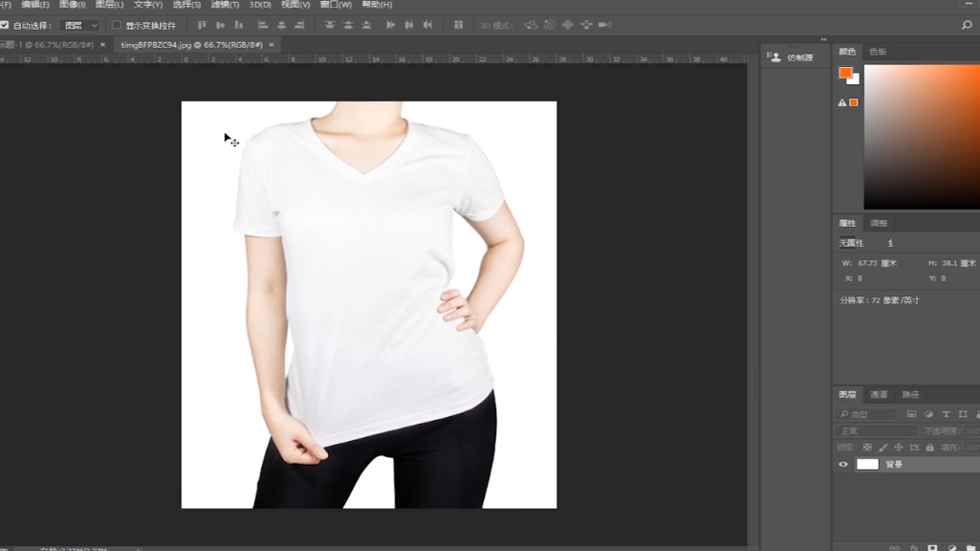Hide the 背景 layer with eye icon
Viewport: 980px width, 551px height.
(843, 465)
